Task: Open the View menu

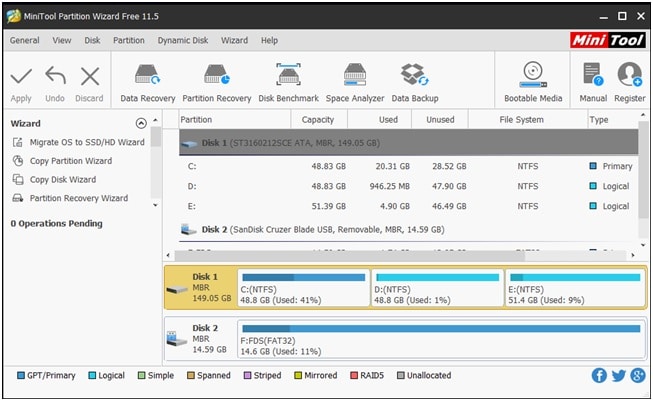Action: click(x=62, y=40)
